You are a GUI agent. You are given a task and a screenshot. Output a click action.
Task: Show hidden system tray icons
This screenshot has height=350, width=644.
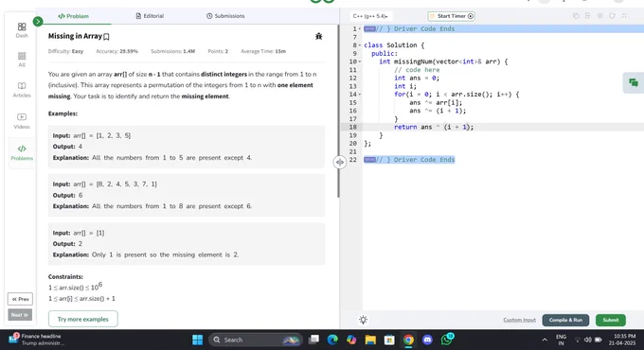pos(545,340)
